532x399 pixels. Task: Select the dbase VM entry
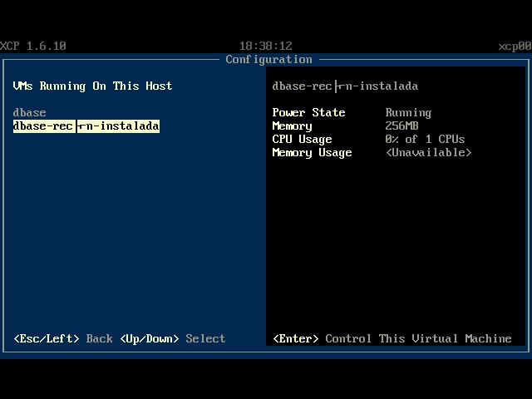pos(29,113)
